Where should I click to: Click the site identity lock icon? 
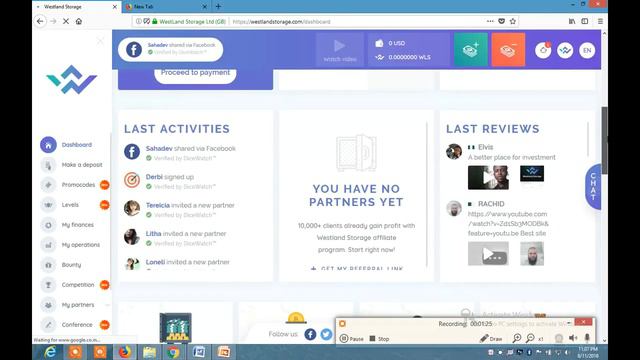[155, 21]
